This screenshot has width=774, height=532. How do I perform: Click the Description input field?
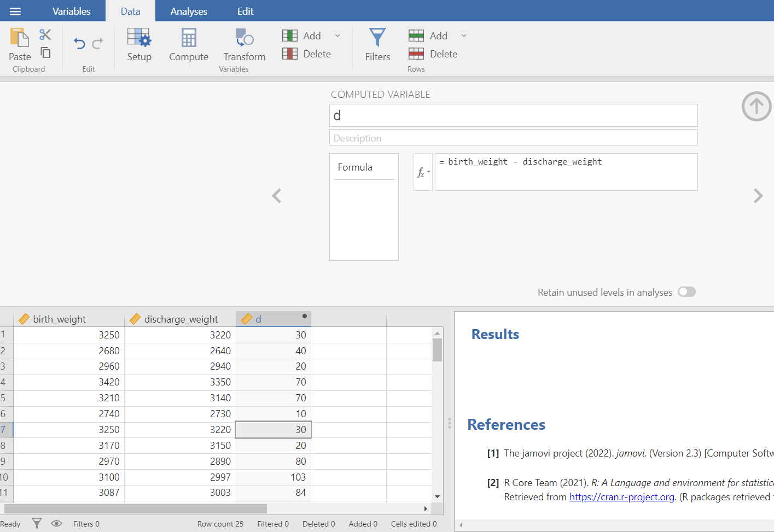(x=513, y=138)
